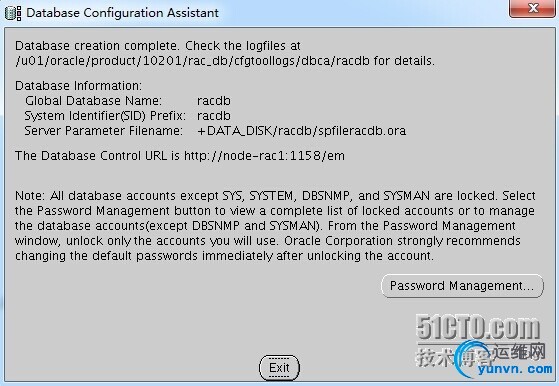Click the Global Database Name label

[x=93, y=101]
